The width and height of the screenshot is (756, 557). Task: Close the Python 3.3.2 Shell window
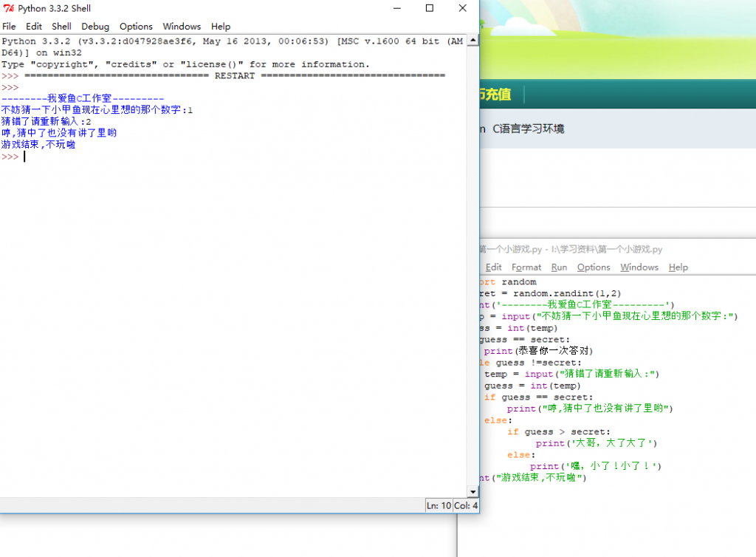click(x=462, y=8)
